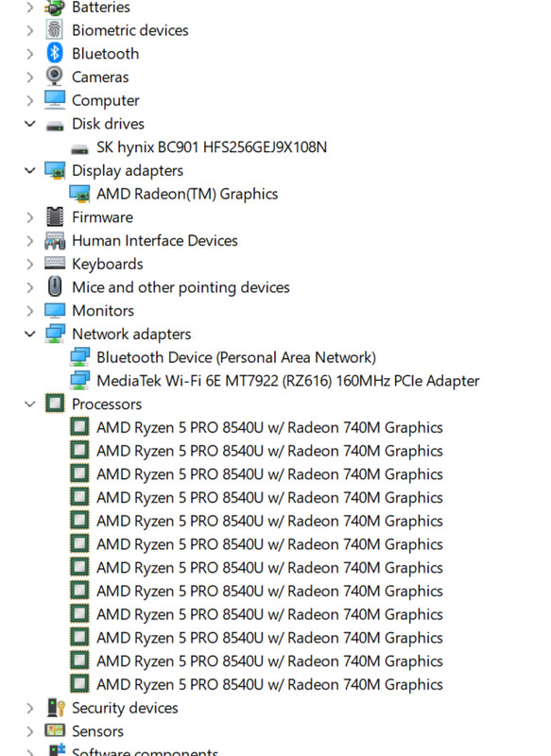551x756 pixels.
Task: Expand the Monitors category
Action: pos(30,311)
